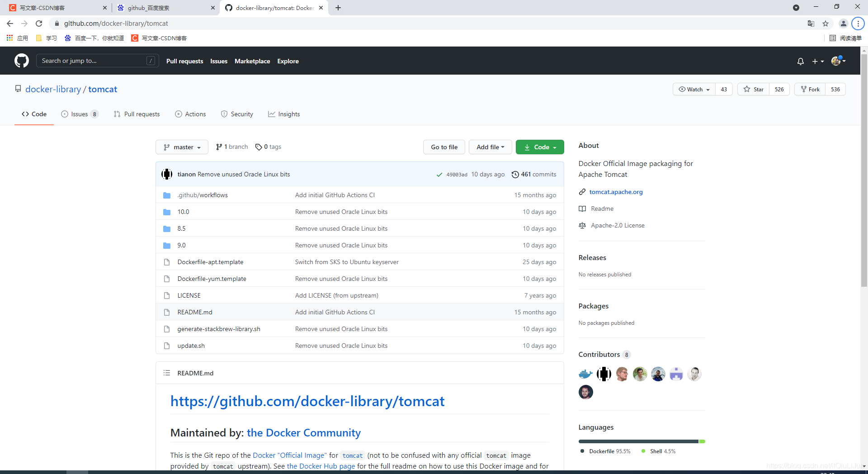Follow the Docker Community link
This screenshot has height=474, width=868.
coord(304,433)
